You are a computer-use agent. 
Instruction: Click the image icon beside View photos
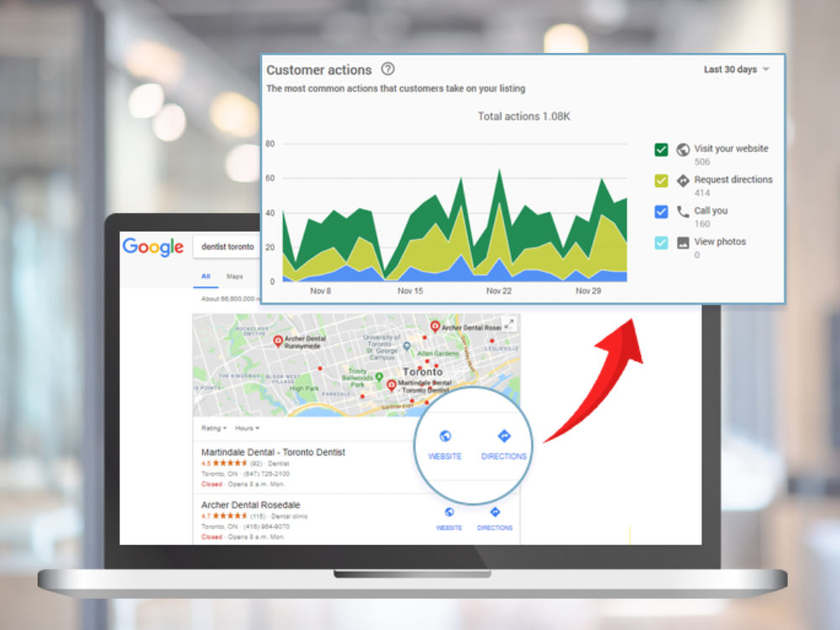tap(682, 243)
